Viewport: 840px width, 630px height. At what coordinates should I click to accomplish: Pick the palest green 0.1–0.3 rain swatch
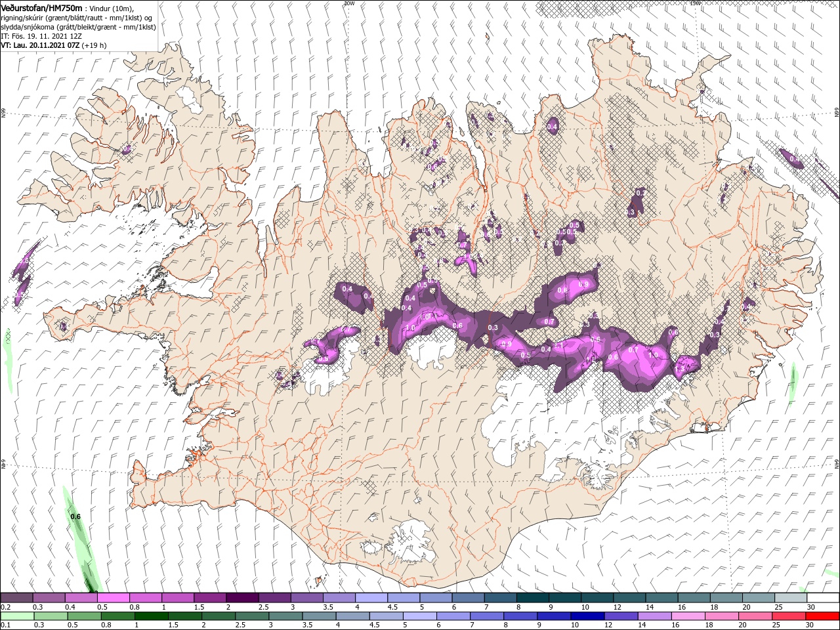[x=16, y=616]
